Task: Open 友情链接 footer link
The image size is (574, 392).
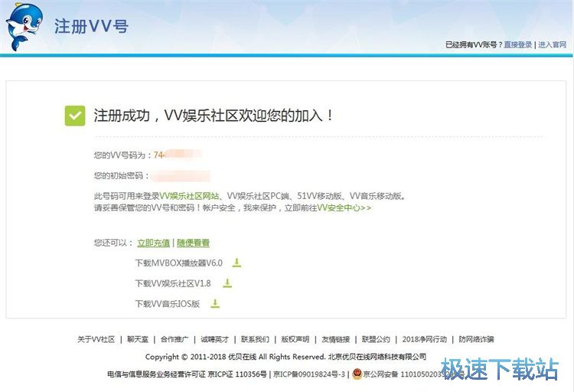Action: (x=336, y=339)
